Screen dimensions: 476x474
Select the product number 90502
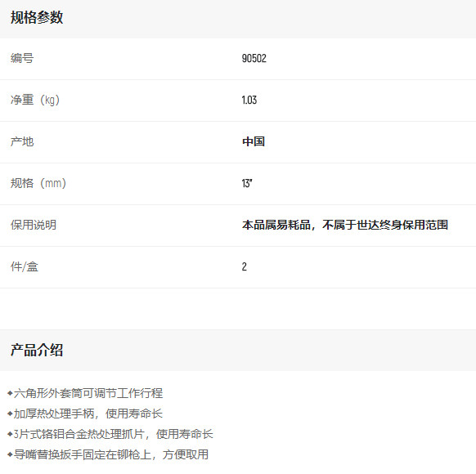(254, 58)
